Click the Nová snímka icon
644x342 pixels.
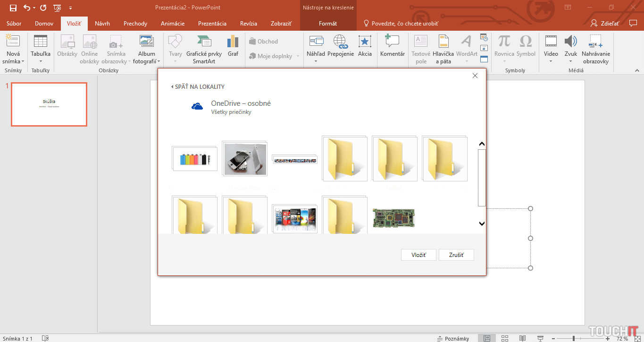tap(13, 42)
